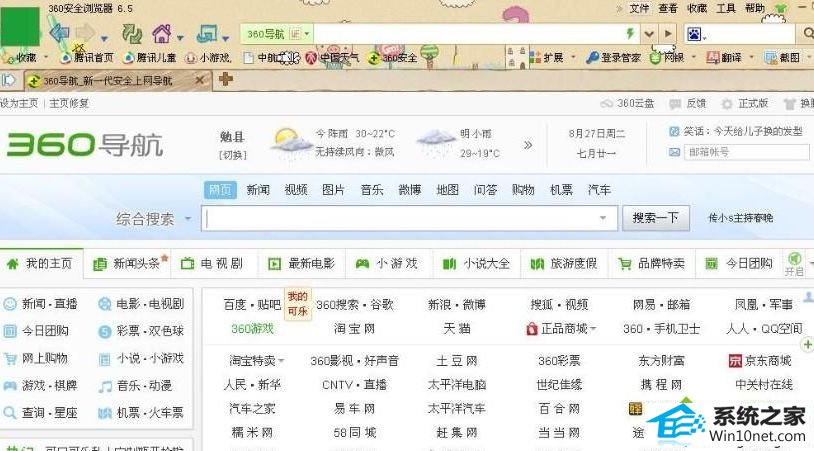Toggle the sidebar panel icon left of tabs
The width and height of the screenshot is (814, 451).
(x=8, y=80)
